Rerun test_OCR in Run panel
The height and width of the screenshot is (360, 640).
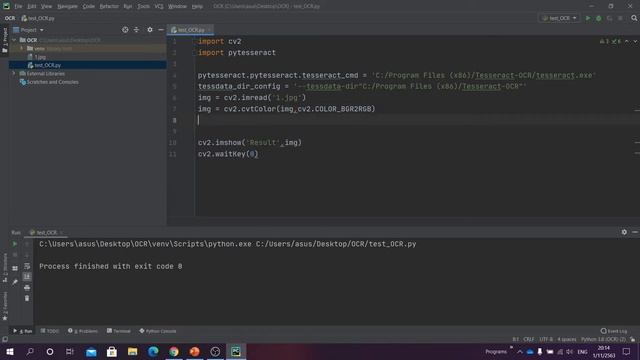tap(15, 244)
